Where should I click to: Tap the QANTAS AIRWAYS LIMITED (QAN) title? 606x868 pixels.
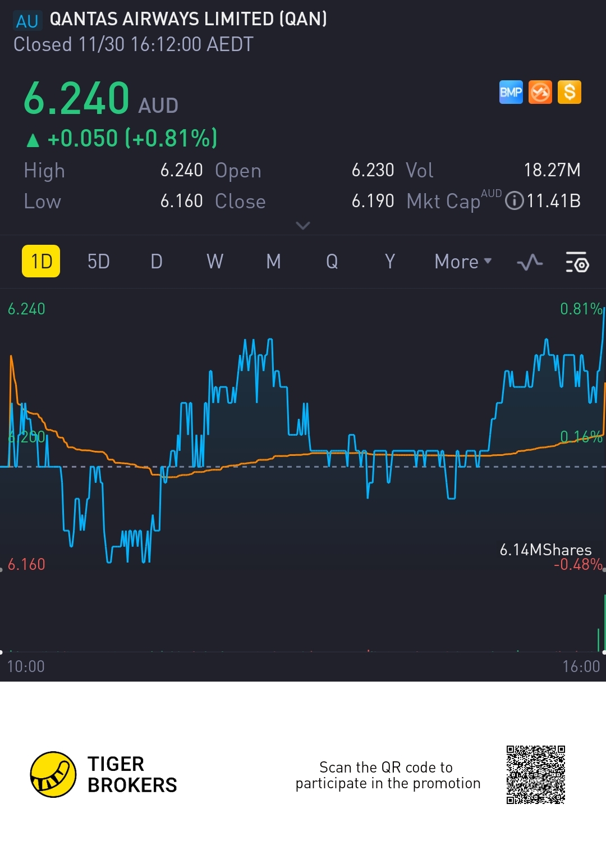click(188, 19)
